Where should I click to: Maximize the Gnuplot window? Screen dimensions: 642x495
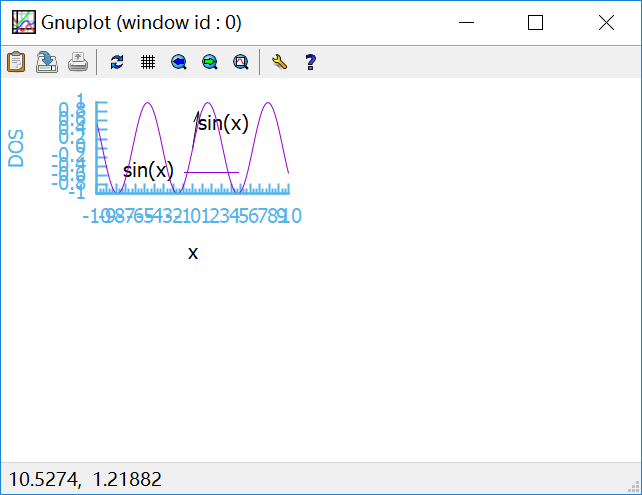click(x=536, y=23)
